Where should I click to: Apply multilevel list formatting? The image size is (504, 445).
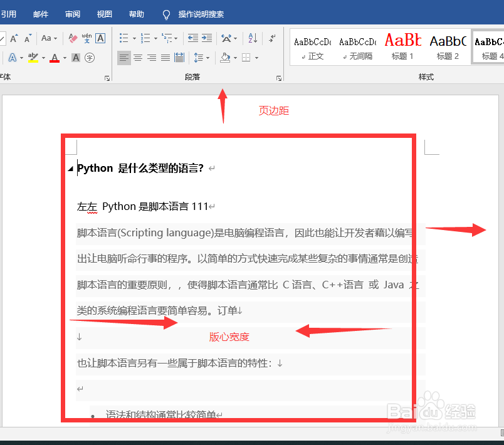coord(167,38)
